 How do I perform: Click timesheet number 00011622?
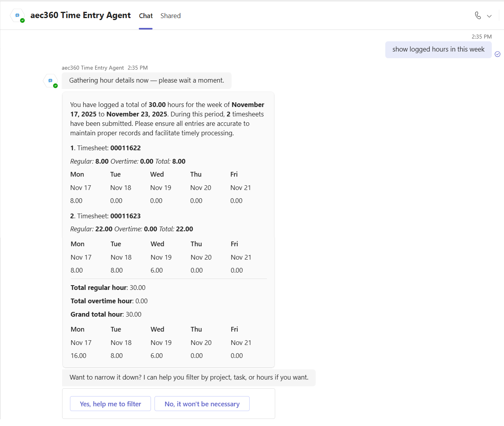[125, 148]
